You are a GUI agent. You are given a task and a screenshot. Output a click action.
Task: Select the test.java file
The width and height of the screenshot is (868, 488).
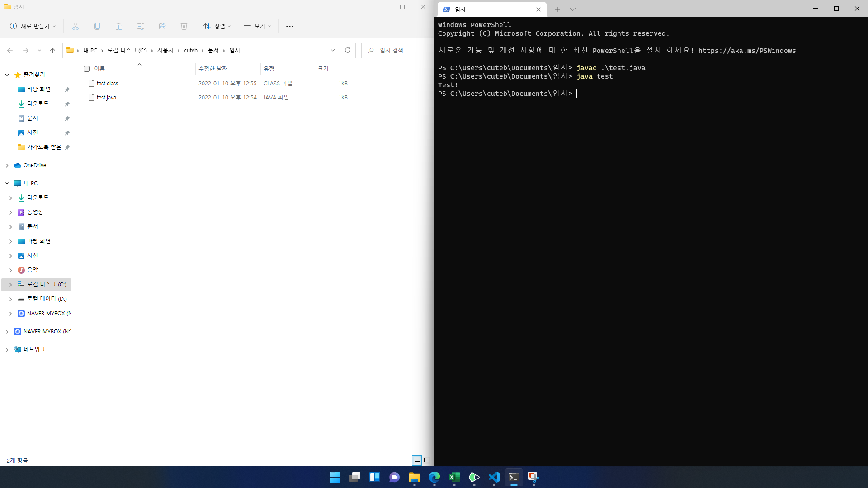tap(106, 97)
